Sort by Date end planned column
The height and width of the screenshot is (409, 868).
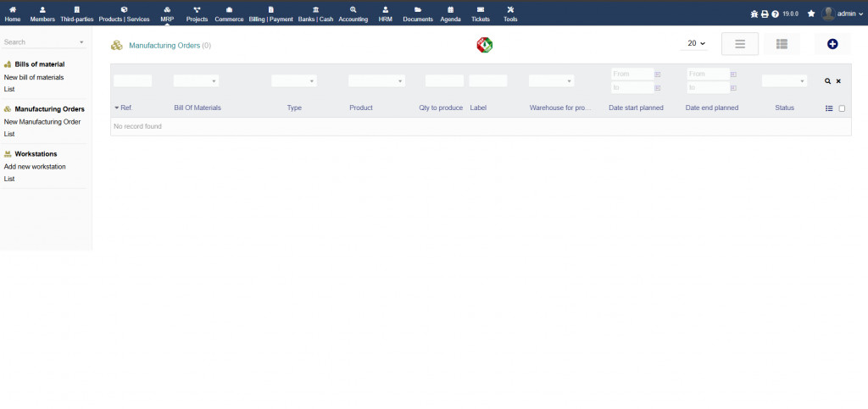tap(712, 108)
